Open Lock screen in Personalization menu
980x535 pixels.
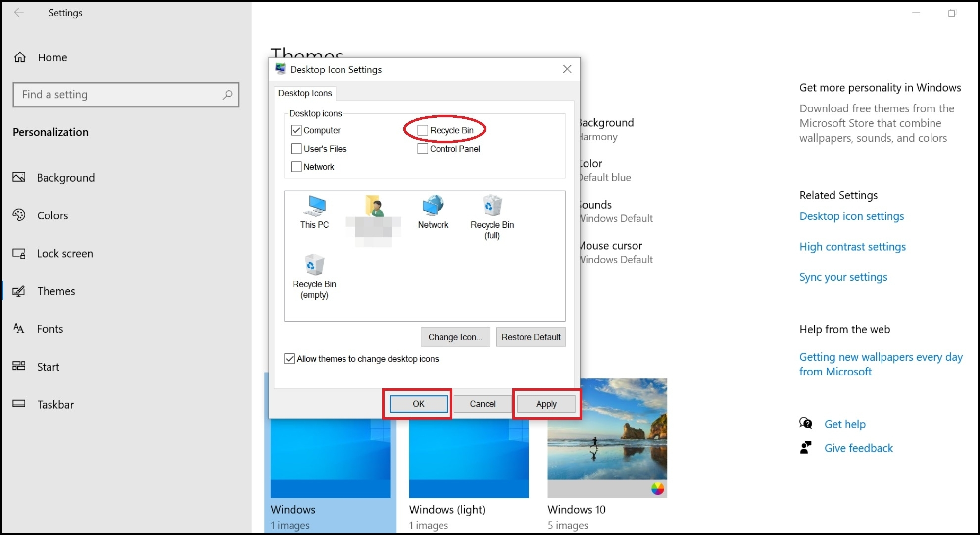click(x=65, y=254)
